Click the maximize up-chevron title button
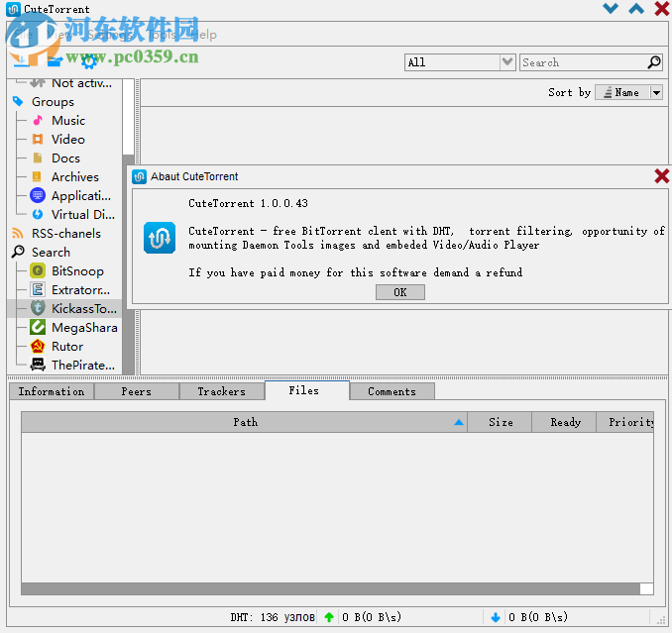This screenshot has width=672, height=633. pyautogui.click(x=636, y=9)
